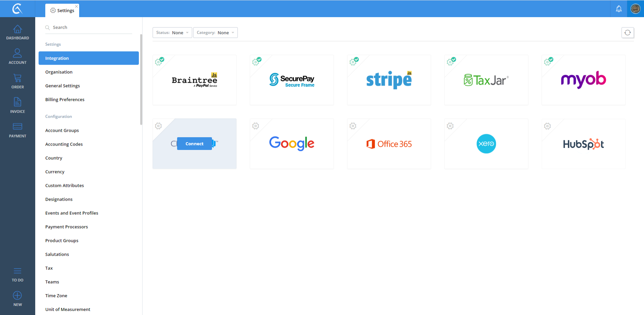Click the New plus icon
This screenshot has height=315, width=644.
[x=17, y=295]
